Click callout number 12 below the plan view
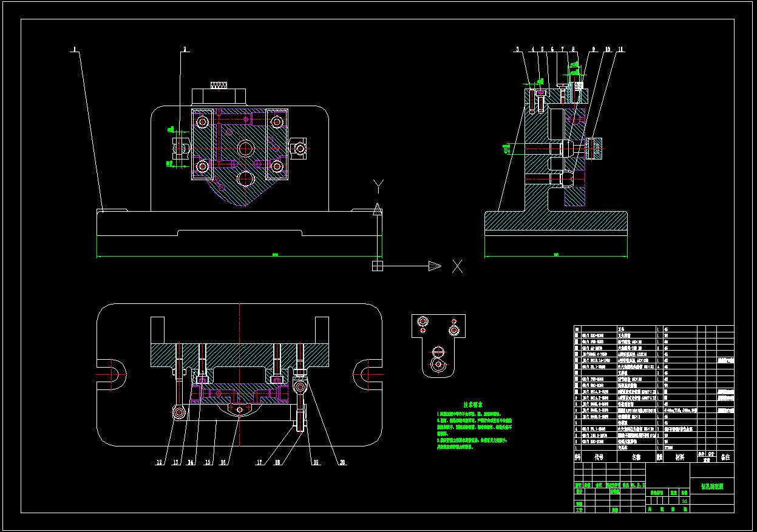 [160, 462]
